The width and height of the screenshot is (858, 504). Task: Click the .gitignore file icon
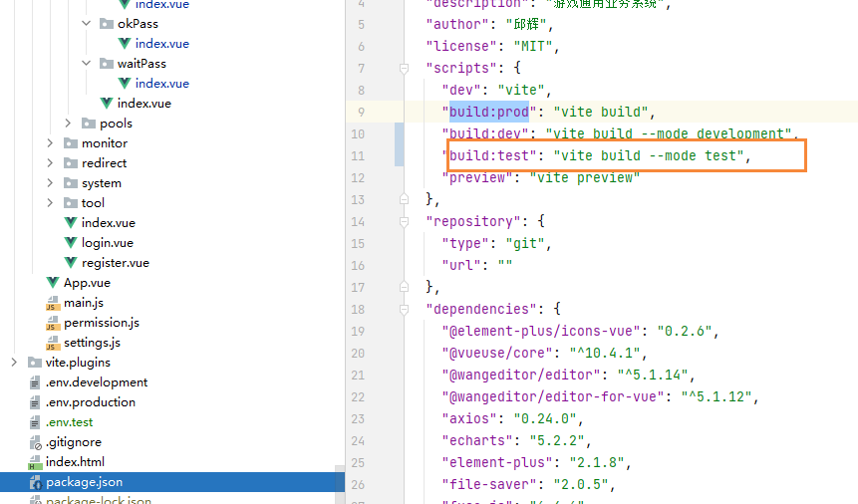[35, 442]
